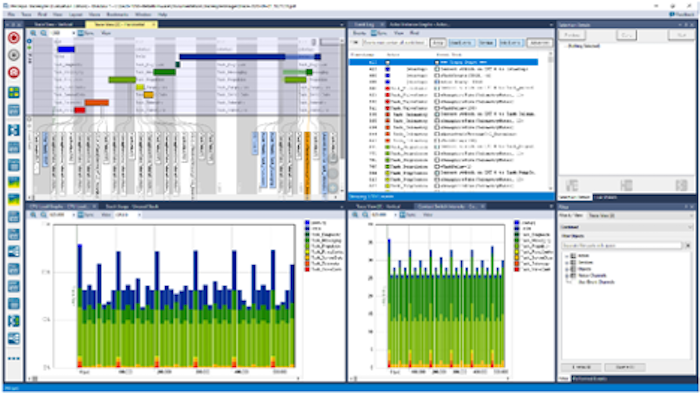Zoom out on the horizontal Trace View
This screenshot has height=393, width=700.
pyautogui.click(x=43, y=33)
